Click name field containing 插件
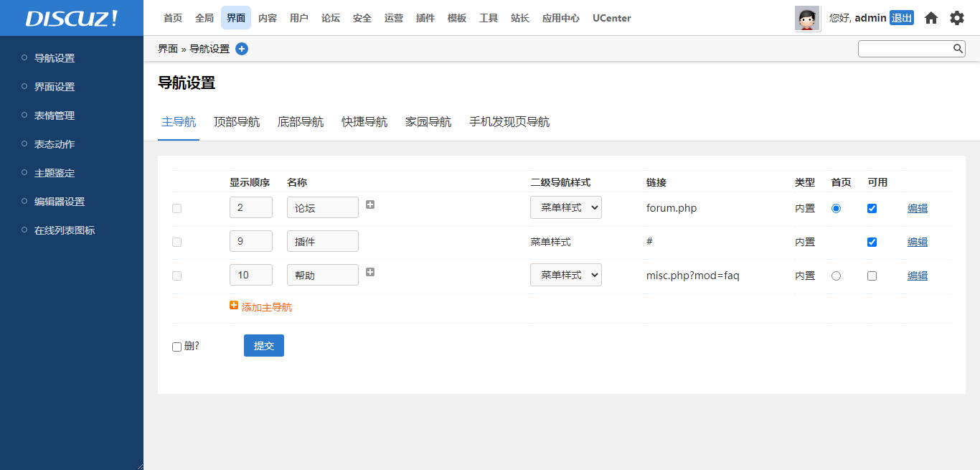This screenshot has width=980, height=470. pos(323,241)
